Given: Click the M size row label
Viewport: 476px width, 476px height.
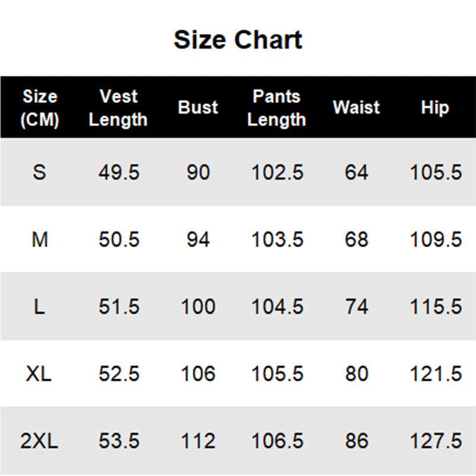Looking at the screenshot, I should pyautogui.click(x=40, y=240).
